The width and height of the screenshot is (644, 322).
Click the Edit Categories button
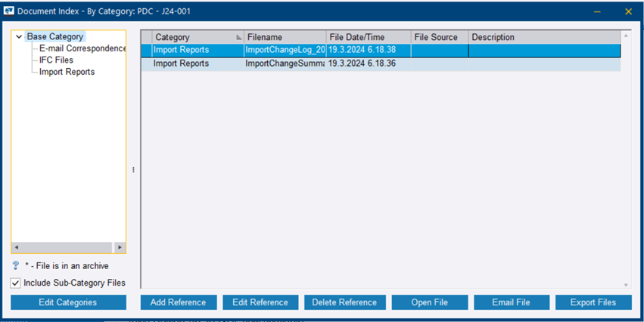(x=68, y=302)
